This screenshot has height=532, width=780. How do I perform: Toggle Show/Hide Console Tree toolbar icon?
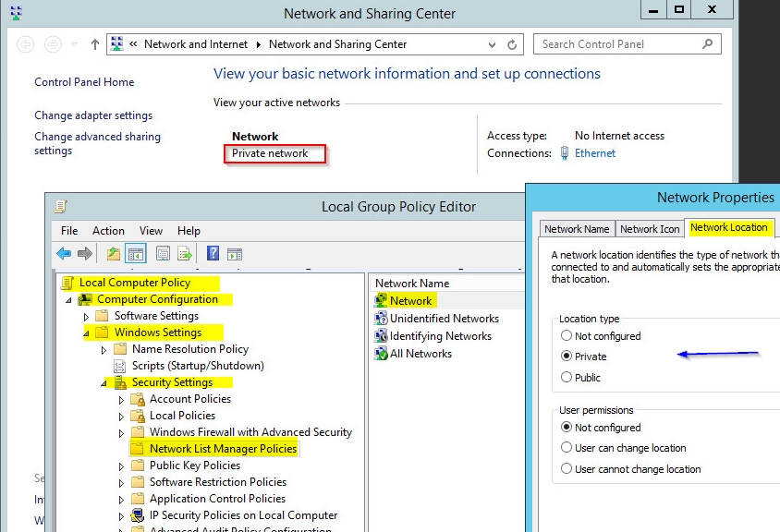coord(135,254)
